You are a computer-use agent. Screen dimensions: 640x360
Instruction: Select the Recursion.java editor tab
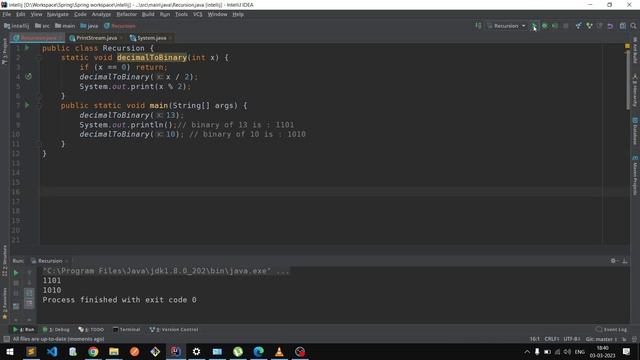click(x=38, y=38)
